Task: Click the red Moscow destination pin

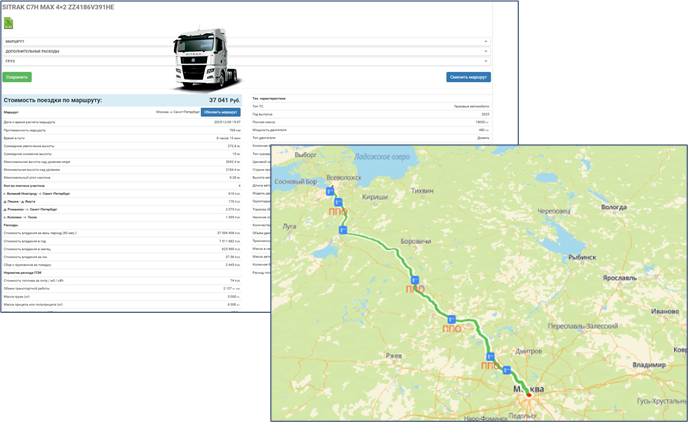Action: tap(529, 393)
